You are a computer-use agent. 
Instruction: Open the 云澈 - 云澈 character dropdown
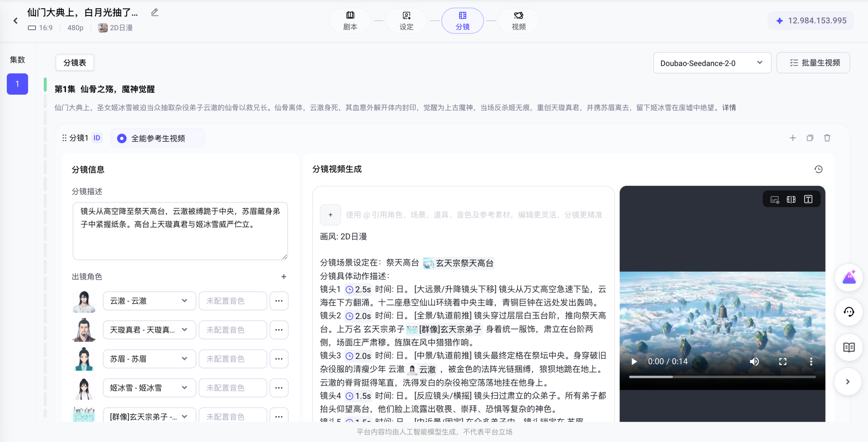point(149,301)
